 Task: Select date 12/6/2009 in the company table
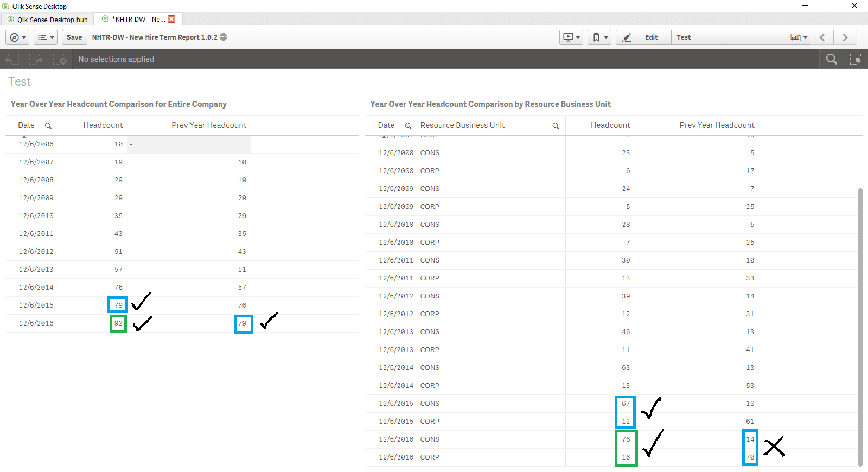[x=36, y=198]
